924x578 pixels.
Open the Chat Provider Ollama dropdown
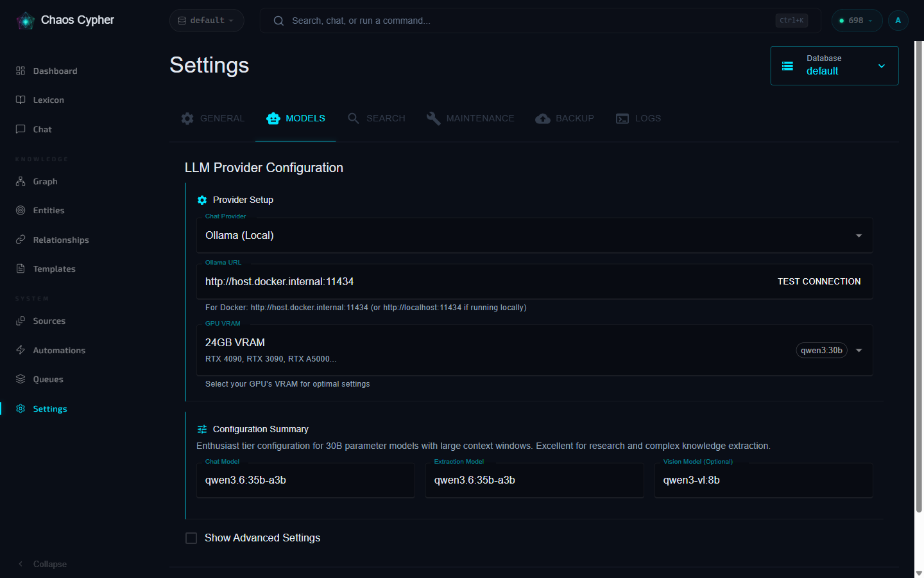click(535, 236)
